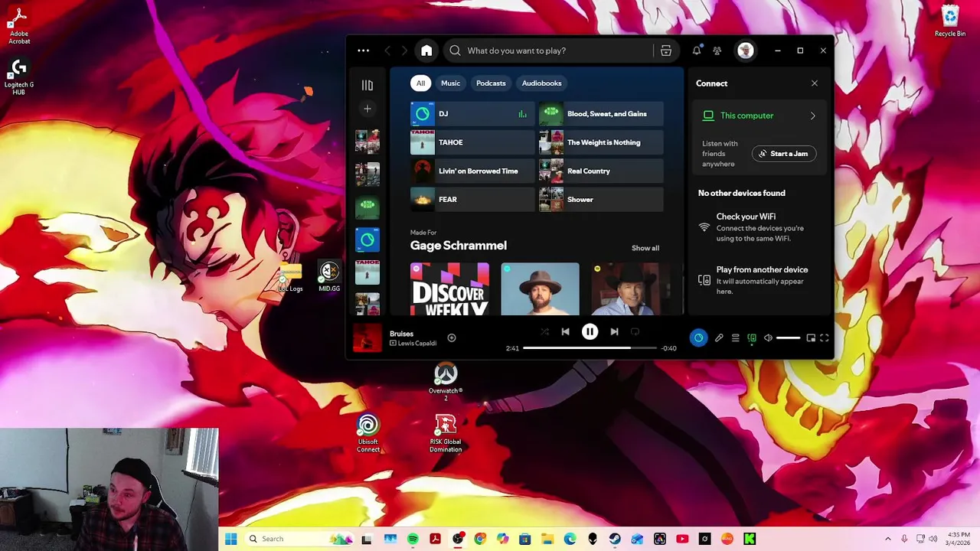This screenshot has height=551, width=980.
Task: Open Adobe Acrobat desktop icon
Action: 19,27
